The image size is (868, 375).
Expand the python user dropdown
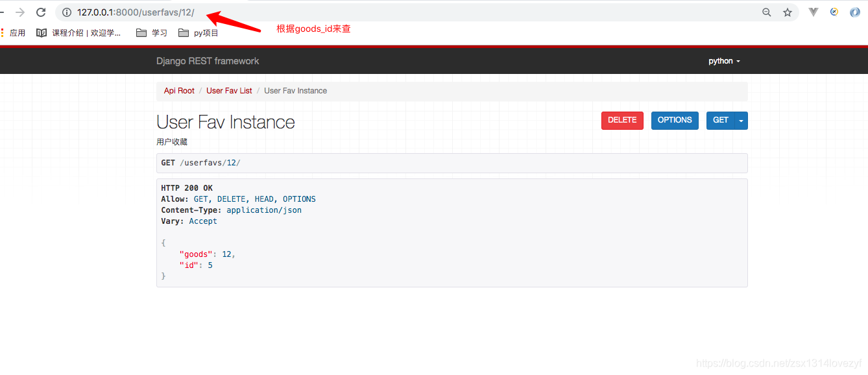pyautogui.click(x=724, y=61)
